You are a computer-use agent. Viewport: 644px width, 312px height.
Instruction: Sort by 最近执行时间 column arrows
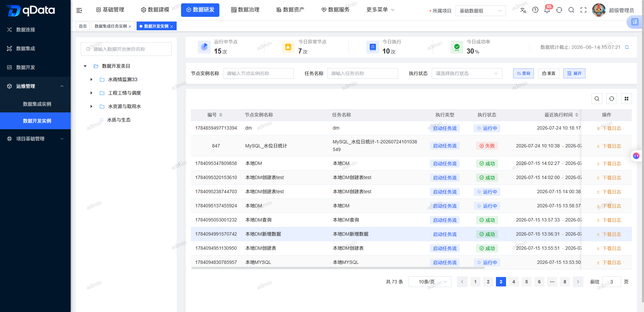tap(577, 115)
